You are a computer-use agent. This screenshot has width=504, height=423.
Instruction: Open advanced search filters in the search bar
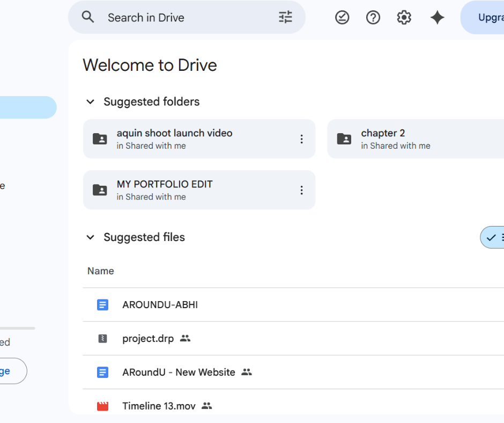coord(285,17)
